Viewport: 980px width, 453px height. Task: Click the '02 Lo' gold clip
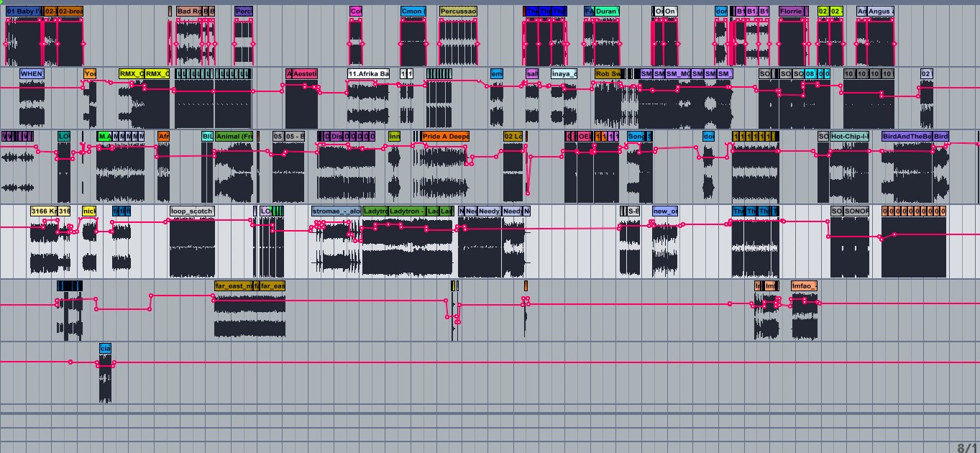pyautogui.click(x=513, y=136)
